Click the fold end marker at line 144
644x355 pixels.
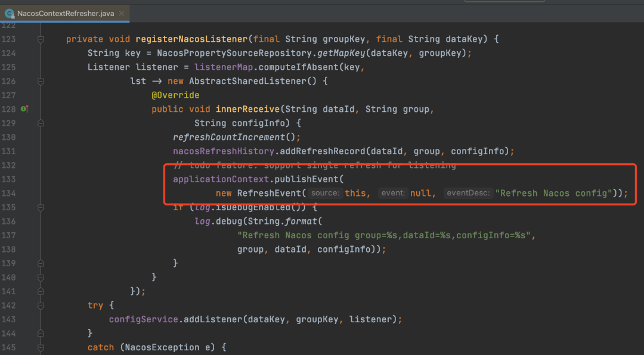tap(41, 333)
